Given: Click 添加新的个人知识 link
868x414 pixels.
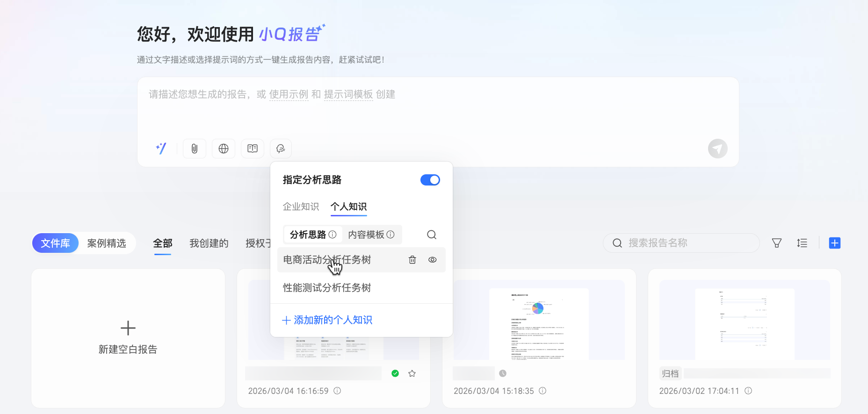Looking at the screenshot, I should (327, 320).
